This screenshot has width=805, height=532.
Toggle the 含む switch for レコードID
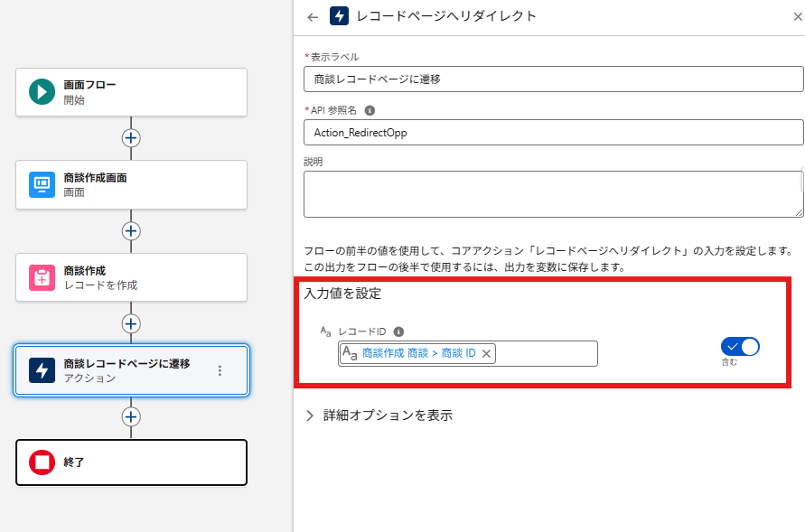click(739, 347)
